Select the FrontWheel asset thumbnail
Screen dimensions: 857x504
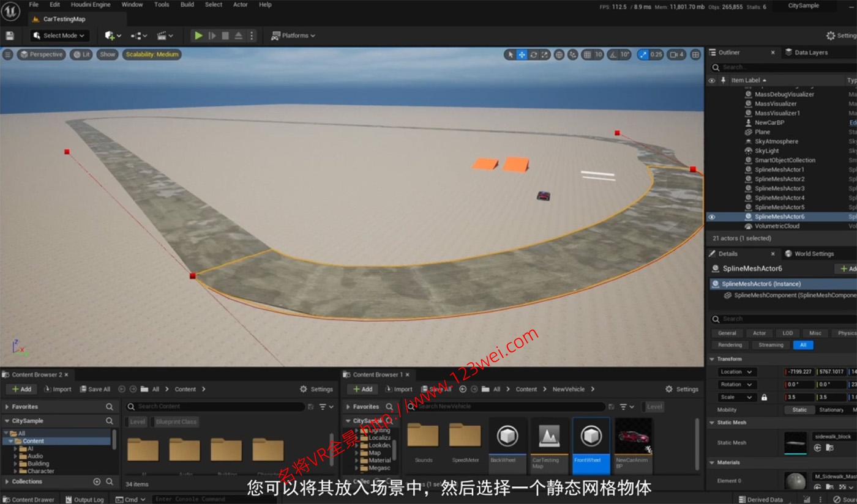(590, 436)
